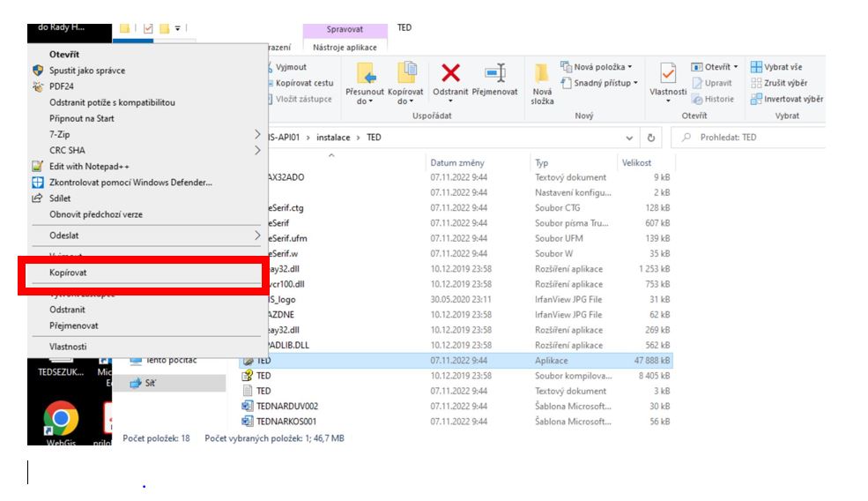Click the Vlastnosti properties icon in ribbon

tap(668, 72)
